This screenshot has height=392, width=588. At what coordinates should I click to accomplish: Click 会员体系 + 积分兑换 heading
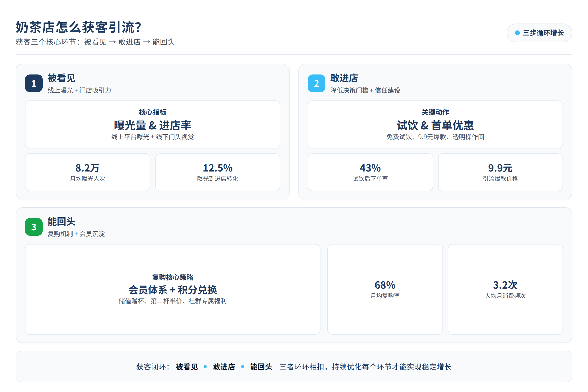click(x=173, y=290)
